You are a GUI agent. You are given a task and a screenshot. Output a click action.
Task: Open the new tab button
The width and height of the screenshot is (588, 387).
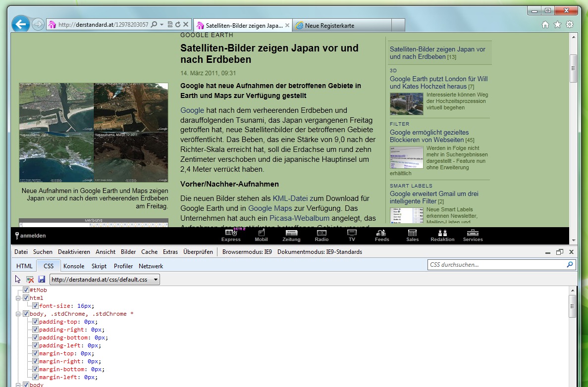(398, 25)
